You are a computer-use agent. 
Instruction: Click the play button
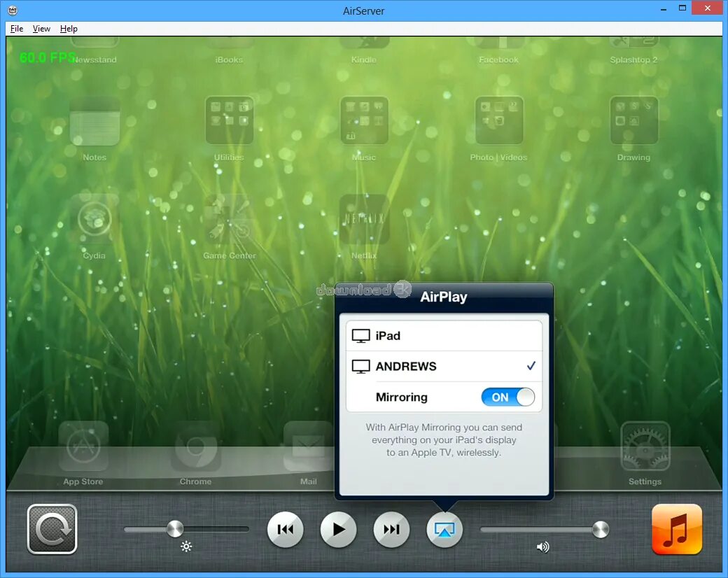point(339,529)
